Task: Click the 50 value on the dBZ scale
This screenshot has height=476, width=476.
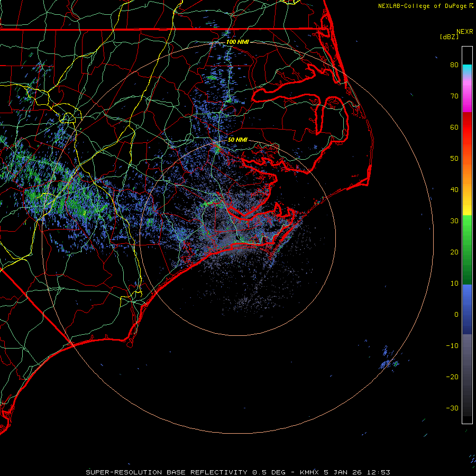Action: click(454, 159)
